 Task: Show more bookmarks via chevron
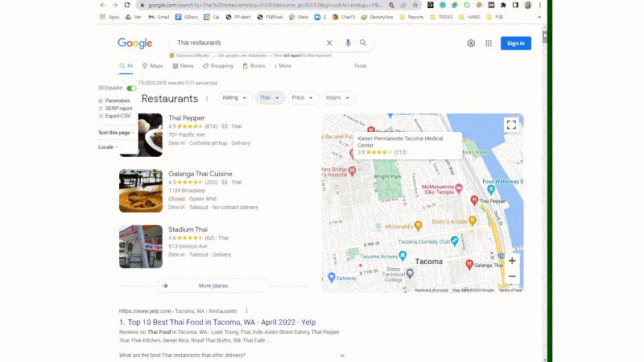(x=539, y=17)
